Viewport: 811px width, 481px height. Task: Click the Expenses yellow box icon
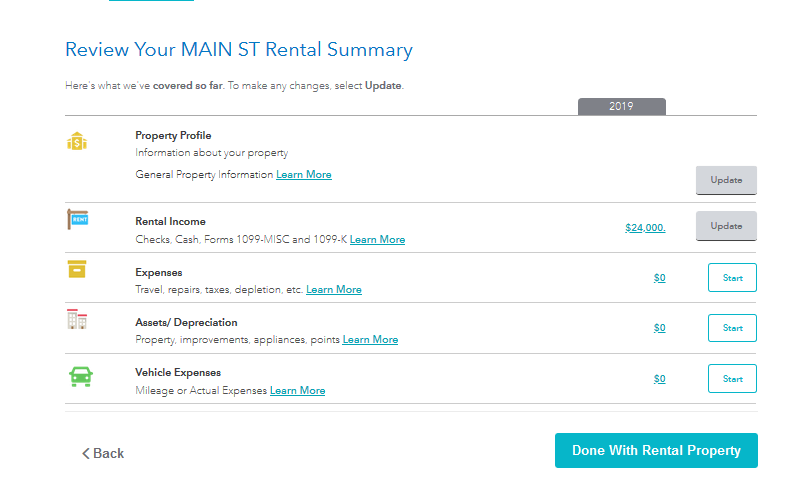[77, 269]
